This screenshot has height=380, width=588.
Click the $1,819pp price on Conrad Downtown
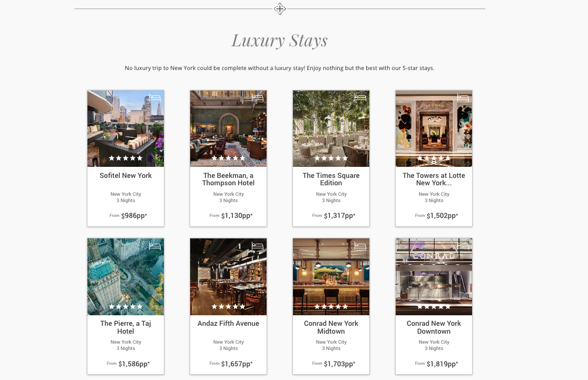[x=442, y=364]
